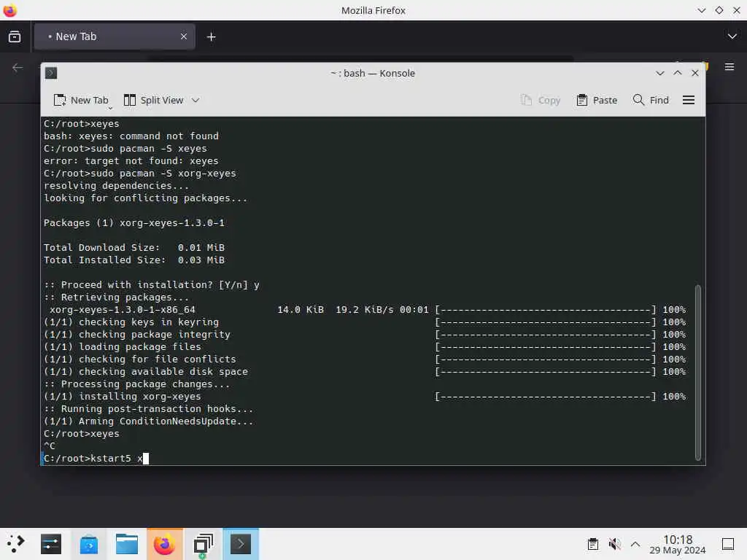Switch to Konsole in the taskbar
747x560 pixels.
click(241, 544)
